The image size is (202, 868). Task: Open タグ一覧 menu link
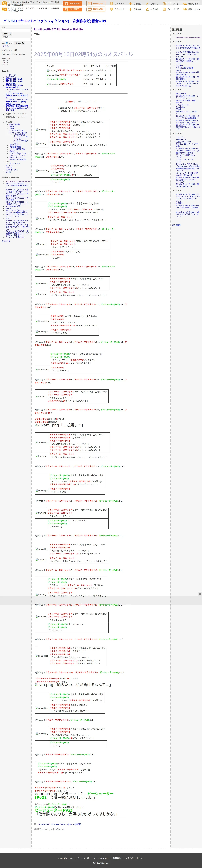click(9, 168)
